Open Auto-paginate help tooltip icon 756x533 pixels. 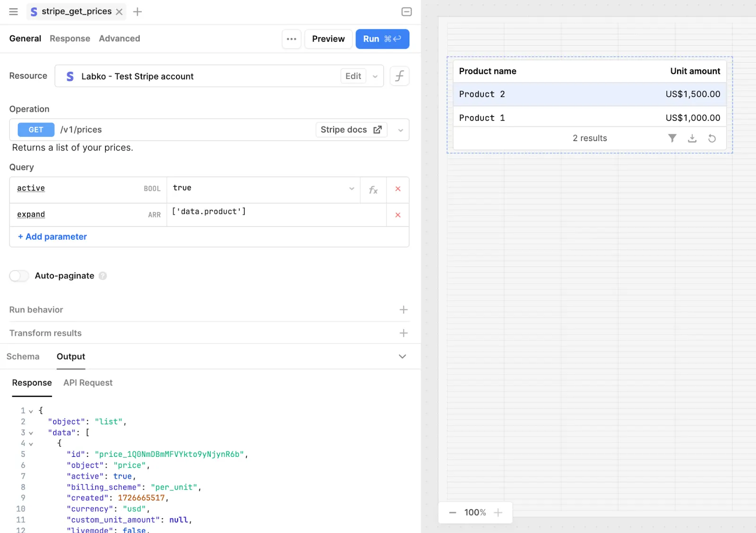pyautogui.click(x=103, y=276)
